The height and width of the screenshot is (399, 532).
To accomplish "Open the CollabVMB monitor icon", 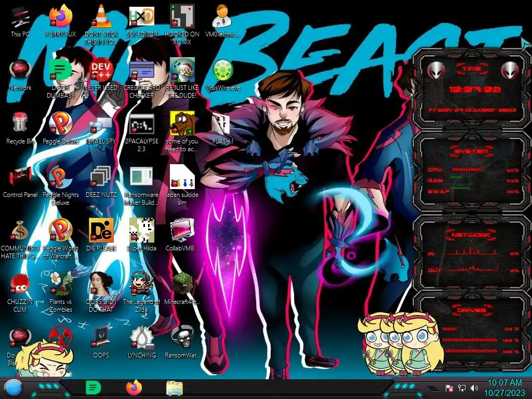I will pyautogui.click(x=182, y=230).
